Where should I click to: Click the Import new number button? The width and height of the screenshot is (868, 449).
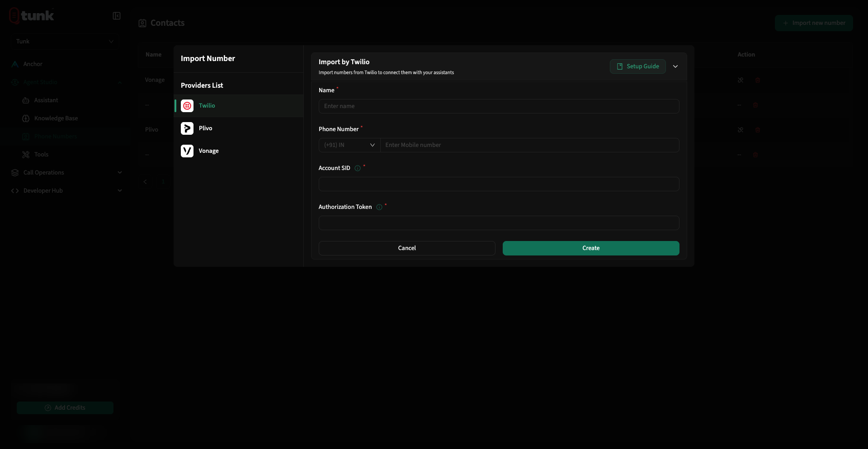[x=814, y=23]
